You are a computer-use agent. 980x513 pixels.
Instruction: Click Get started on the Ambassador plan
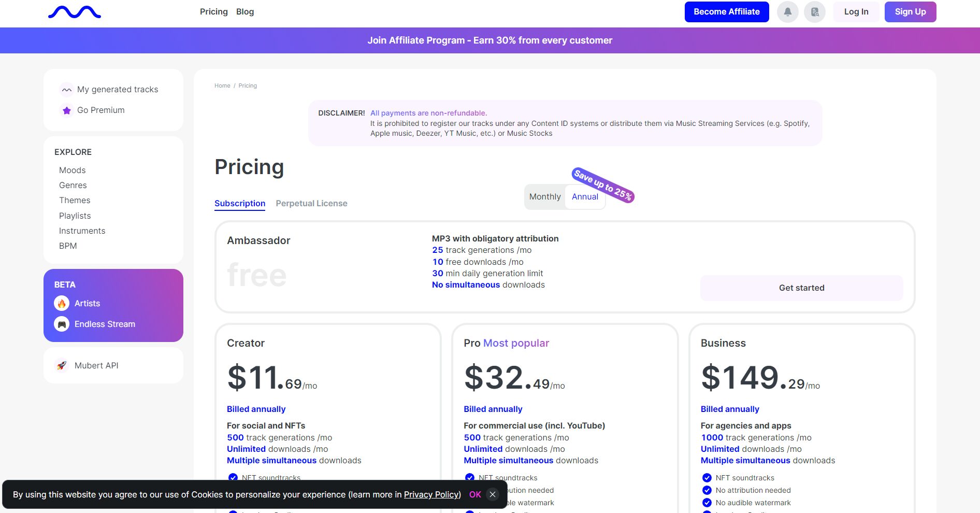[x=801, y=288]
